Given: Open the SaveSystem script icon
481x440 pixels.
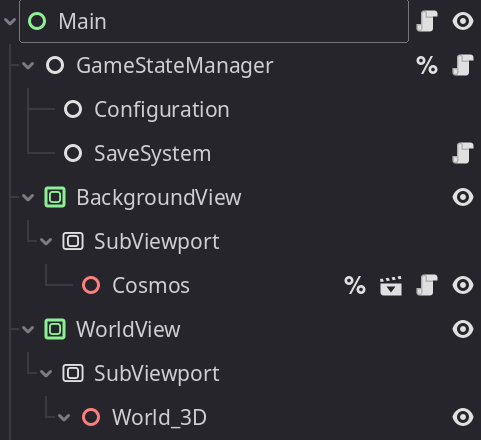Looking at the screenshot, I should click(463, 153).
